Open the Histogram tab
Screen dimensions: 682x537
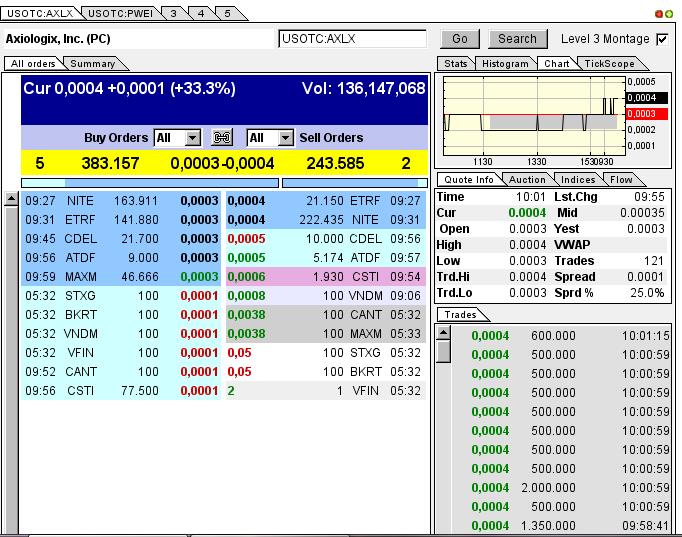coord(505,64)
